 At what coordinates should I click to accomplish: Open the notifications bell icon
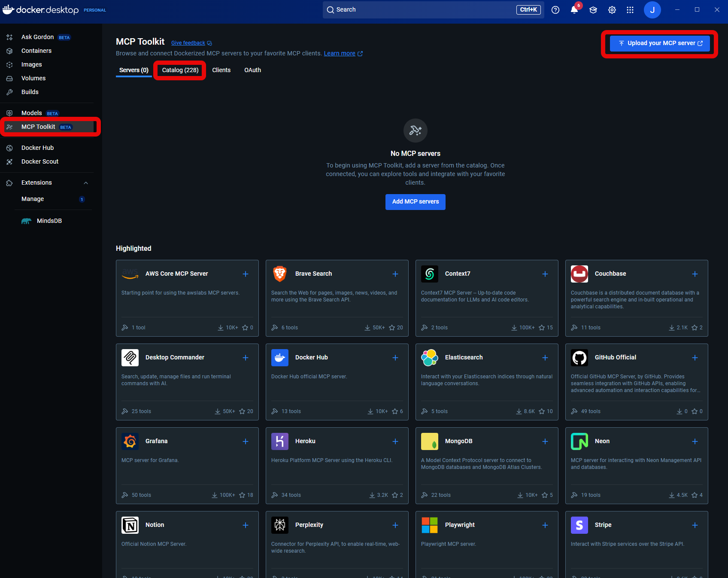[574, 10]
